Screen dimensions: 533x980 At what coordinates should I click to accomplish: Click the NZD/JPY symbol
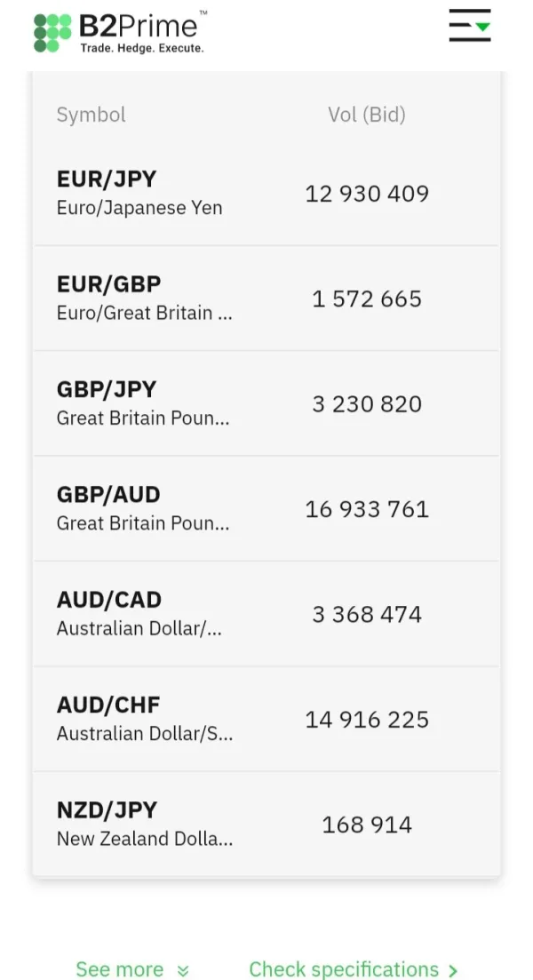pos(107,810)
